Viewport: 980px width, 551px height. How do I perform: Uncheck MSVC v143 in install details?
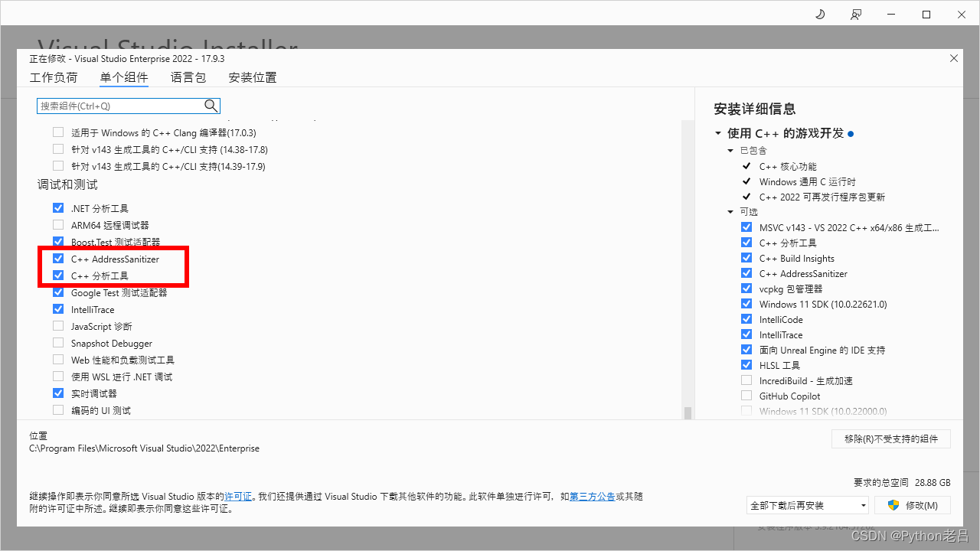click(746, 227)
